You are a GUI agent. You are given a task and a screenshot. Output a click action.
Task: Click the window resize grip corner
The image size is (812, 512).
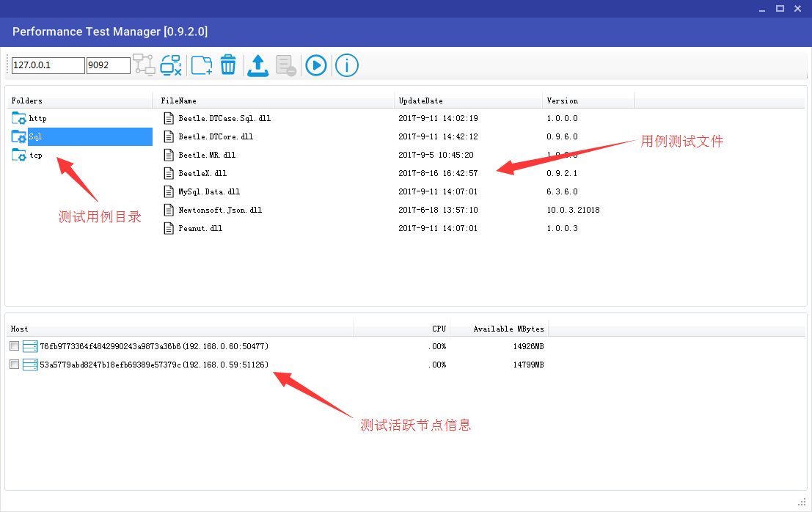point(802,502)
